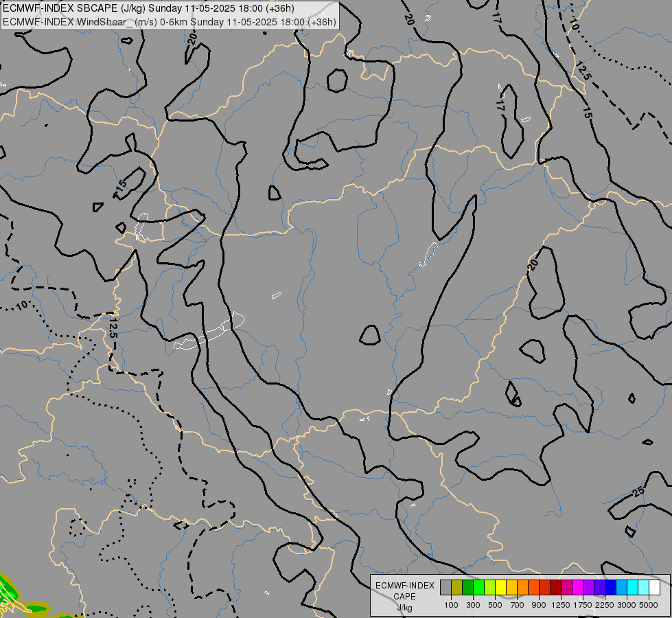This screenshot has width=672, height=618.
Task: Select the pale cyan legend swatch
Action: pyautogui.click(x=643, y=588)
